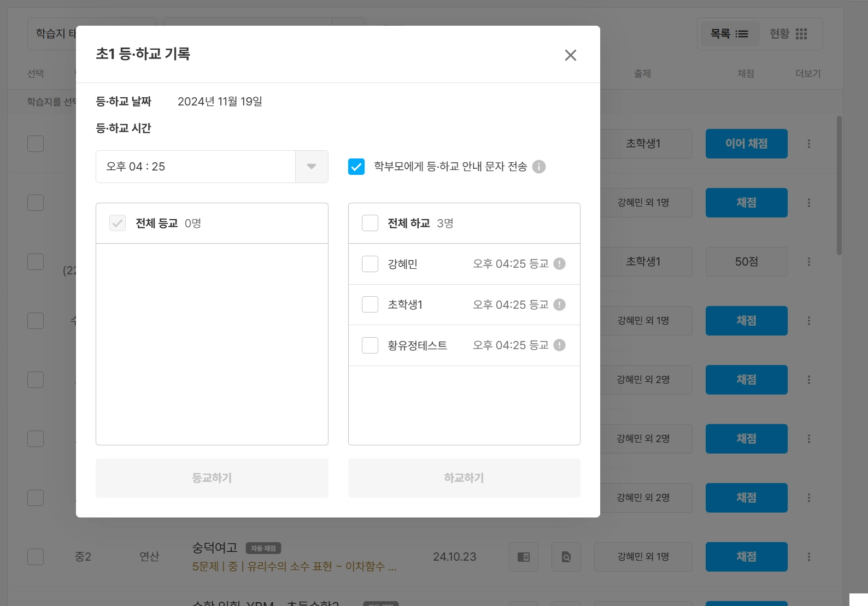Viewport: 868px width, 606px height.
Task: Click the 하교하기 button
Action: (x=464, y=478)
